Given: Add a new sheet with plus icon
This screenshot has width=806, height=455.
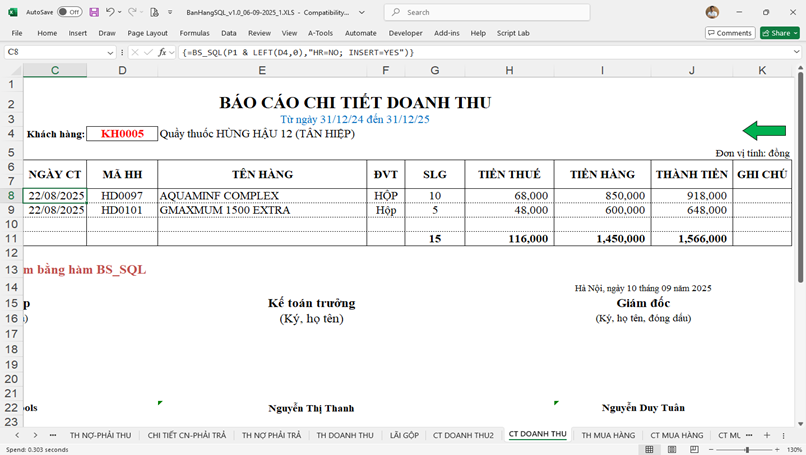Looking at the screenshot, I should [767, 435].
